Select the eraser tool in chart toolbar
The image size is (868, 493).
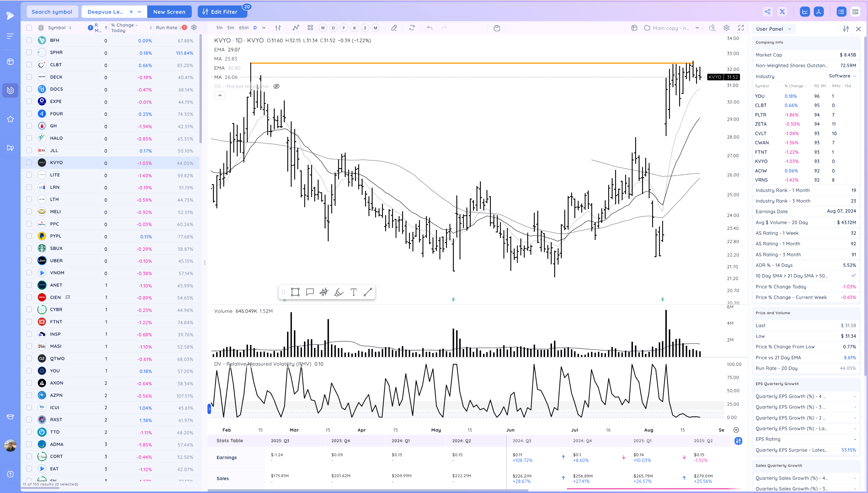pos(394,28)
